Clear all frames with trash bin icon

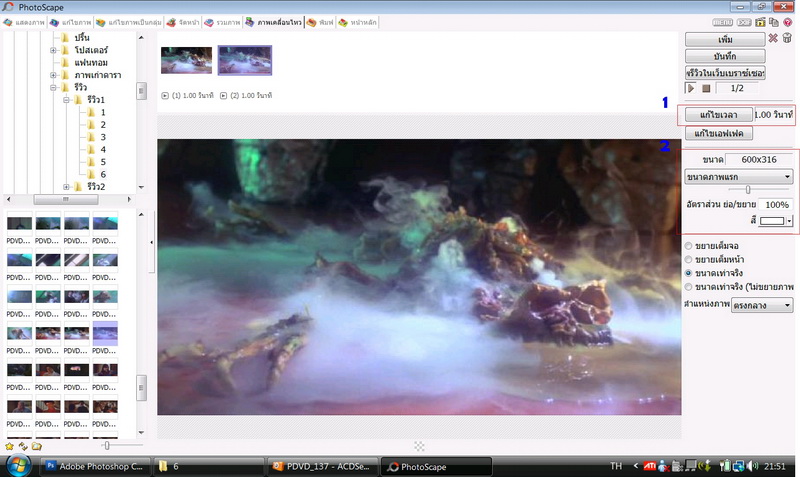coord(787,38)
